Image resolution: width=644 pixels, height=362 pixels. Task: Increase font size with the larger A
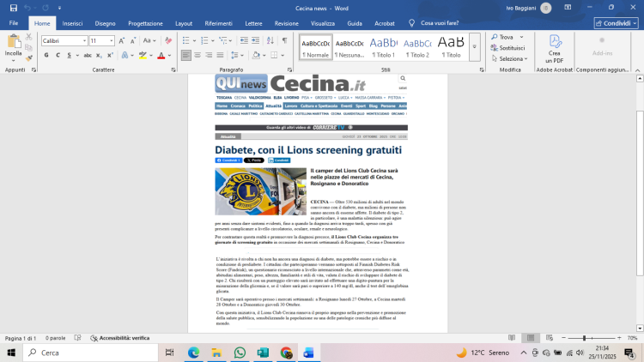[122, 40]
